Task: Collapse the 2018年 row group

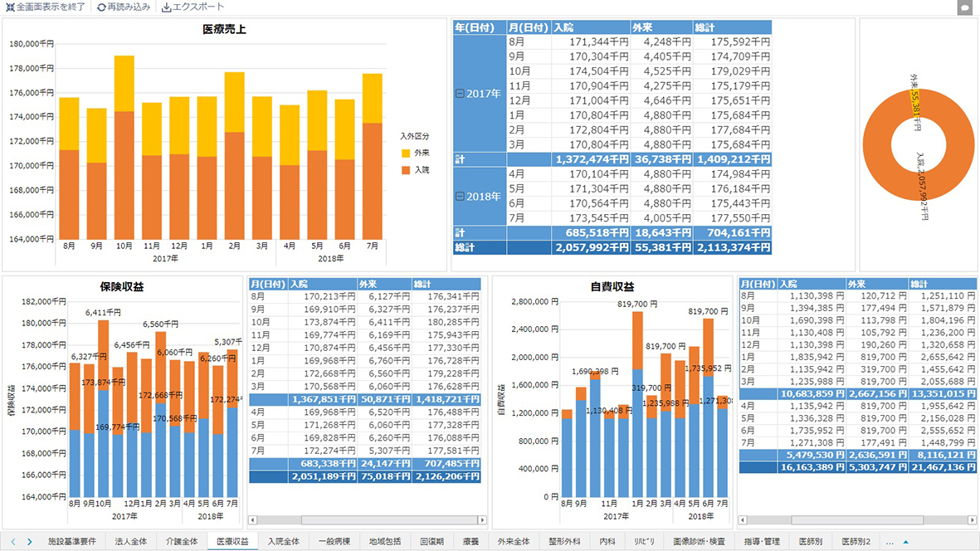Action: (460, 197)
